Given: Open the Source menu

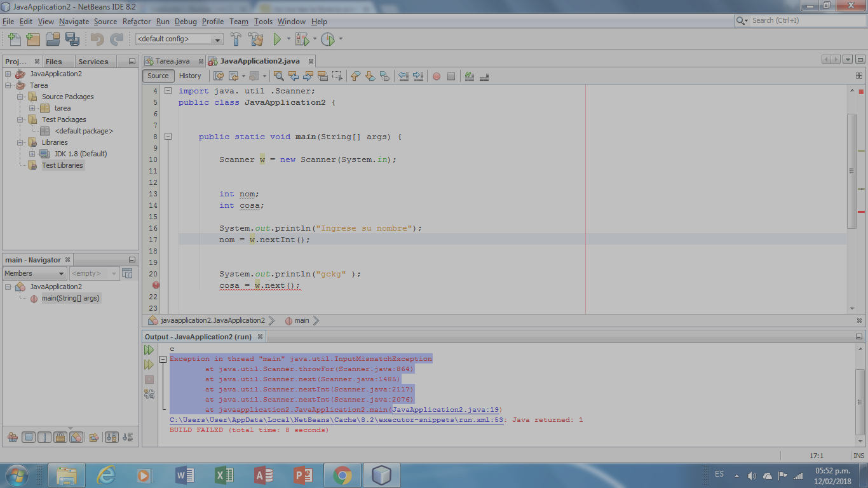Looking at the screenshot, I should tap(105, 22).
